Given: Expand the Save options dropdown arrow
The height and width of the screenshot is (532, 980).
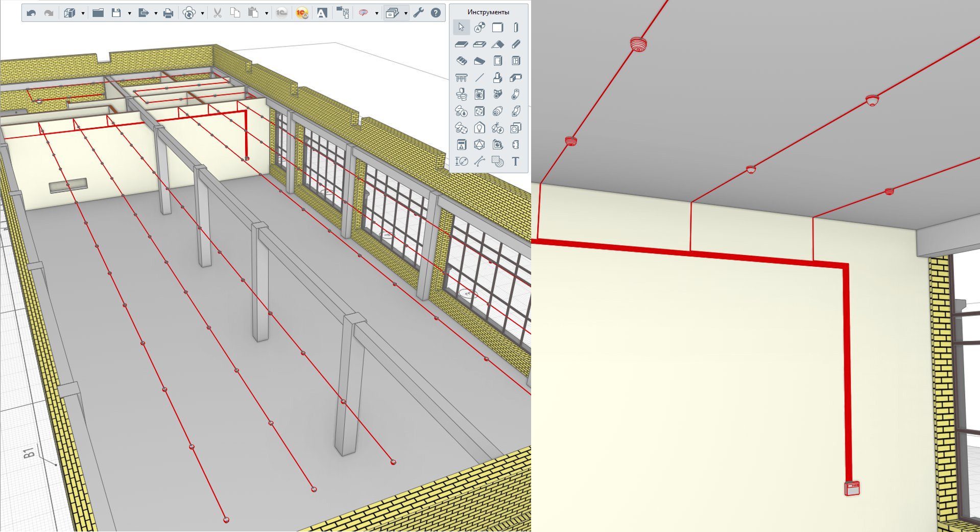Looking at the screenshot, I should click(x=129, y=13).
